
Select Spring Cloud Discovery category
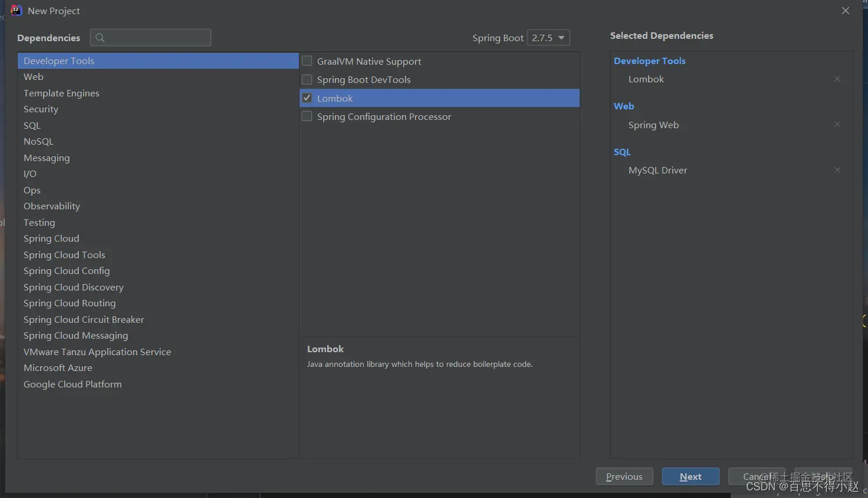158,287
